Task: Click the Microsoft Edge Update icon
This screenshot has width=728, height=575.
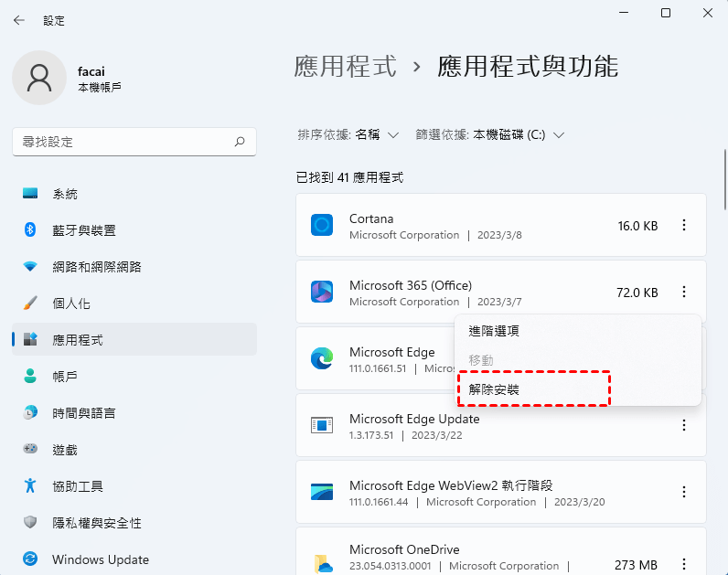Action: click(x=322, y=425)
